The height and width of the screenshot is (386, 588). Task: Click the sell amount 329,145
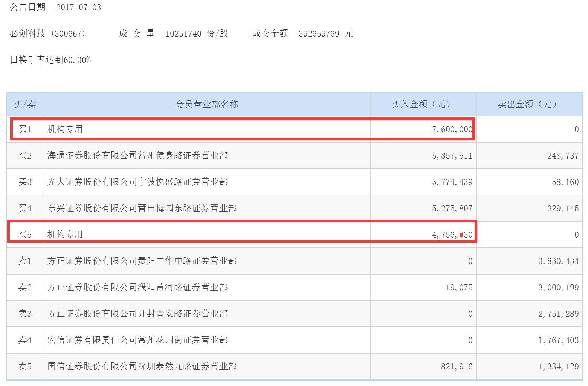click(563, 209)
